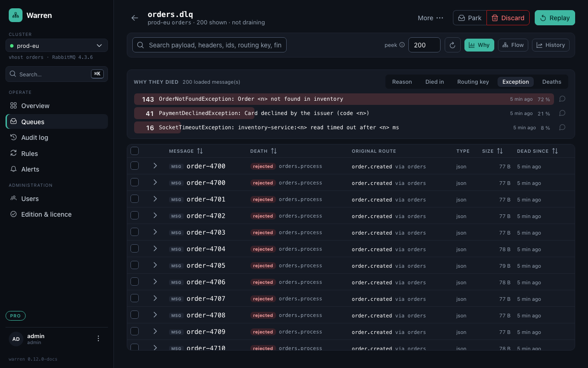
Task: Open the peek info icon
Action: click(x=402, y=45)
